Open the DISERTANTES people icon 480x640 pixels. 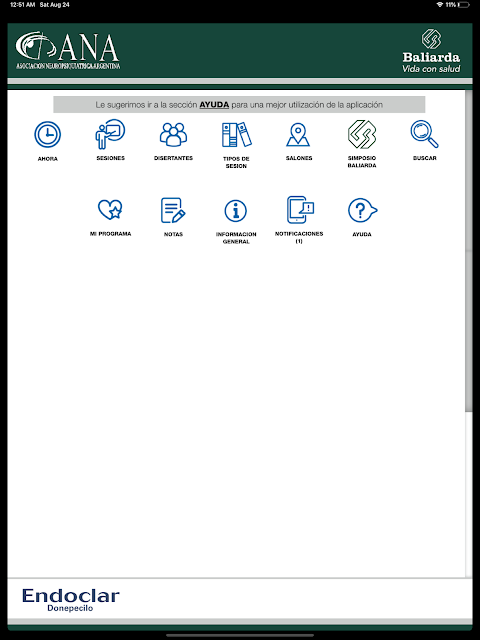point(173,134)
